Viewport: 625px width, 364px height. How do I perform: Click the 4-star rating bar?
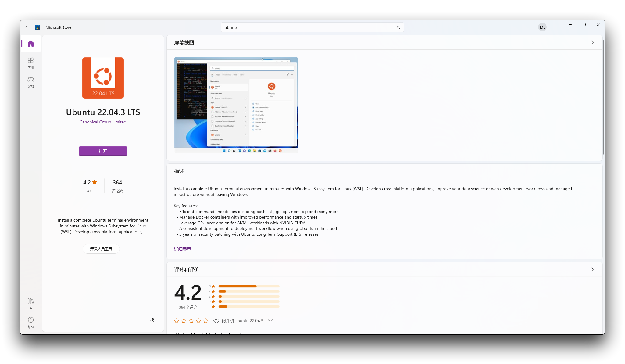pyautogui.click(x=249, y=291)
